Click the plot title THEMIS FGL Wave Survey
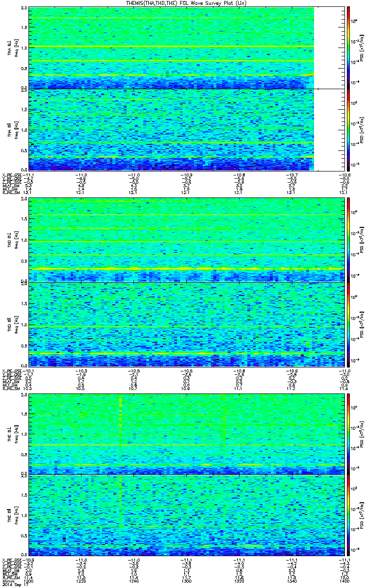The image size is (368, 588). point(184,3)
